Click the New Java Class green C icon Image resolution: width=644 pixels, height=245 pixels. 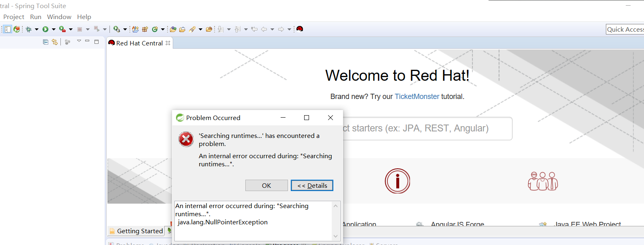[x=155, y=29]
